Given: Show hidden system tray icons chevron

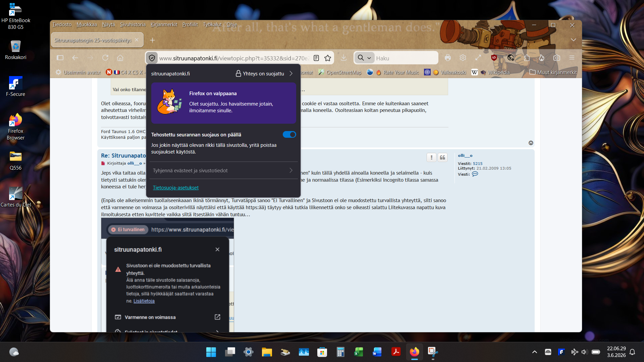Looking at the screenshot, I should point(535,352).
